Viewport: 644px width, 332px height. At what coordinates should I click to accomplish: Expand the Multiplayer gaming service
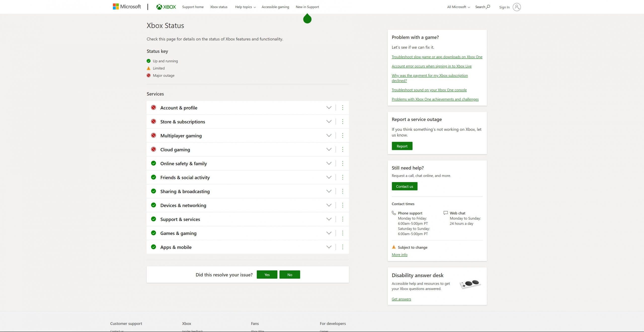[x=329, y=136]
